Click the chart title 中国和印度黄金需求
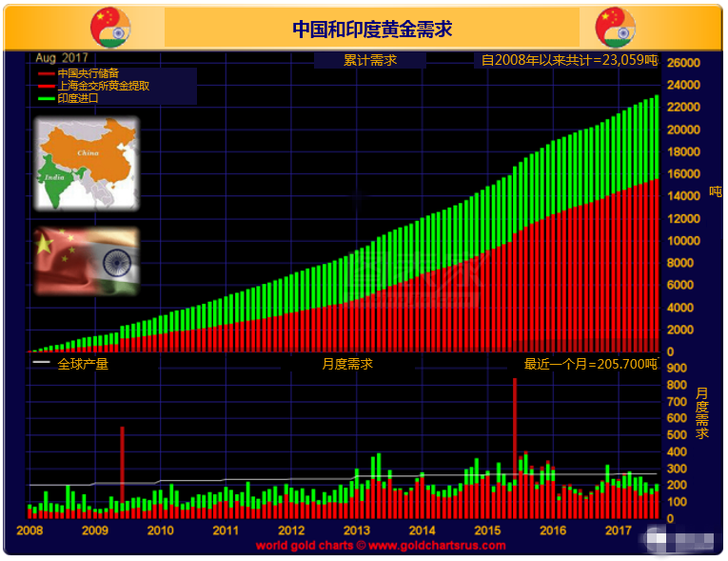 click(372, 29)
